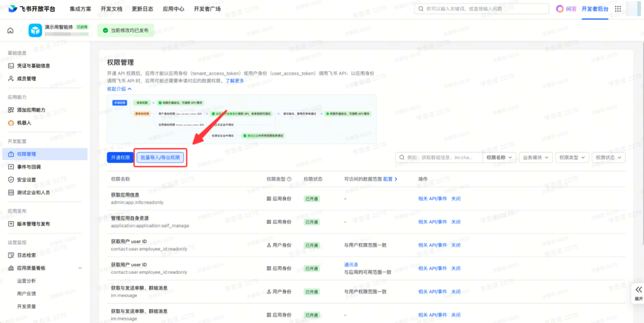This screenshot has height=323, width=644.
Task: Click 关闭 for 获取用户 user ID 用户身份 row
Action: 456,245
